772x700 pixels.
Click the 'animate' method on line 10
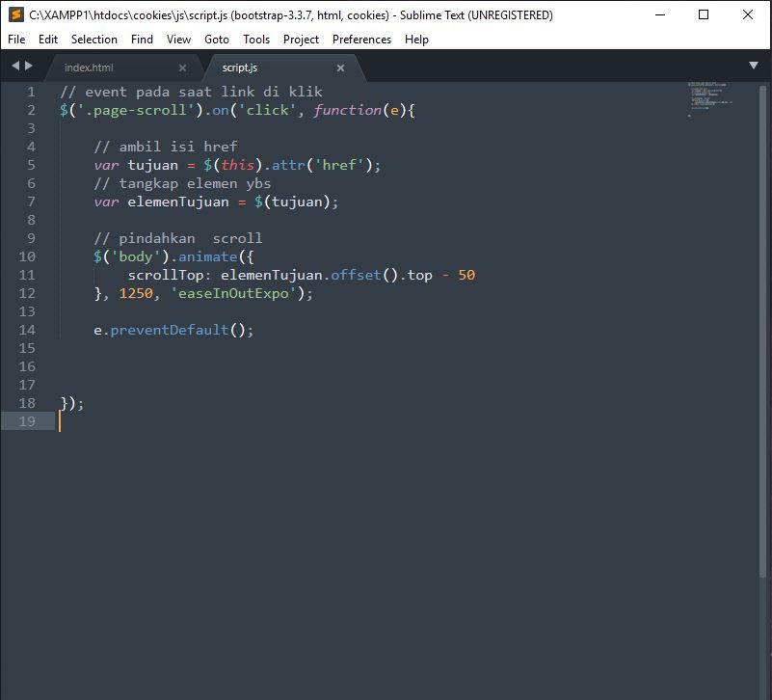pos(208,256)
